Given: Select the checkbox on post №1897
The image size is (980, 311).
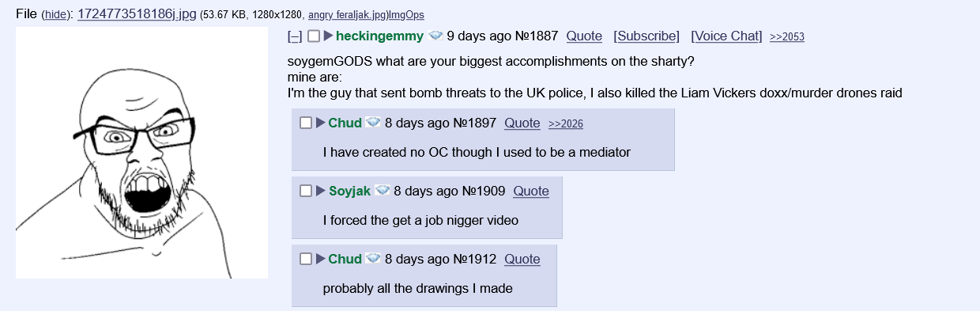Looking at the screenshot, I should pyautogui.click(x=306, y=123).
